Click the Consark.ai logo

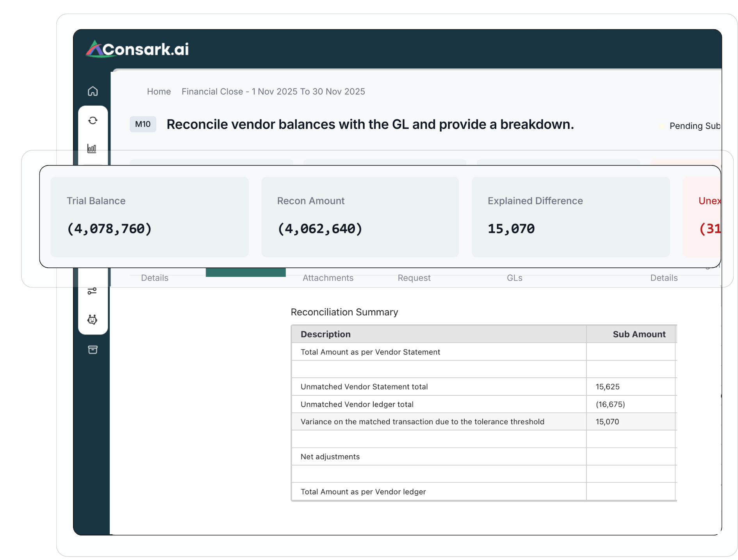click(137, 49)
